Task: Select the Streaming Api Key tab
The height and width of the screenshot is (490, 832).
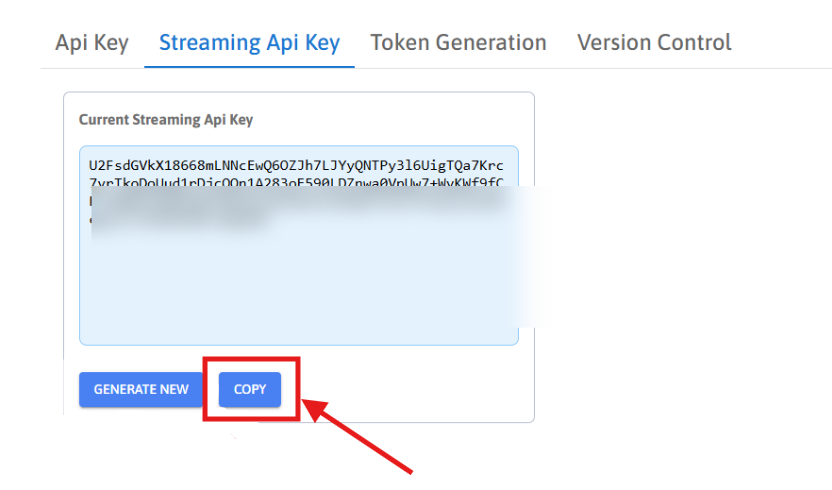Action: click(249, 43)
